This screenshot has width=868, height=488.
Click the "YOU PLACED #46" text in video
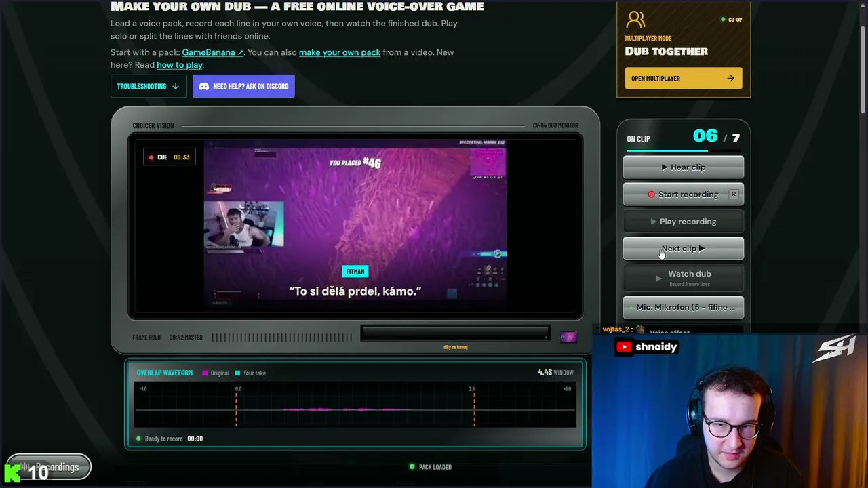[355, 163]
